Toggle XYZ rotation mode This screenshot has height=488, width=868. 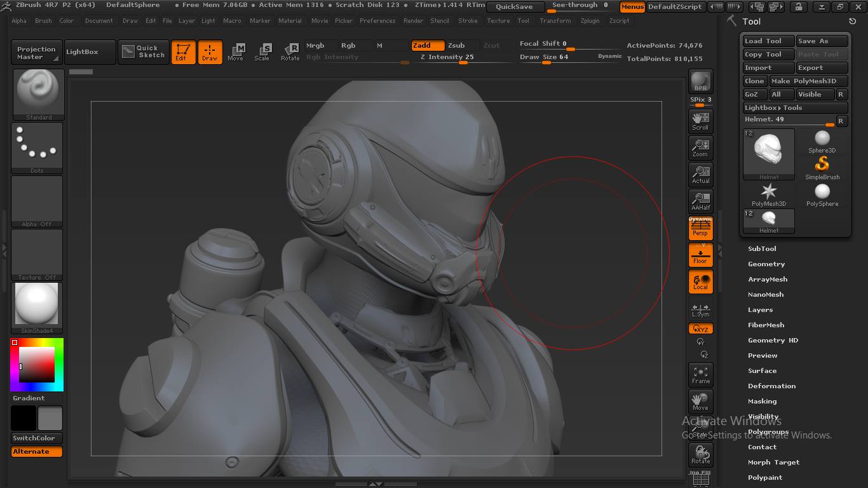click(700, 329)
